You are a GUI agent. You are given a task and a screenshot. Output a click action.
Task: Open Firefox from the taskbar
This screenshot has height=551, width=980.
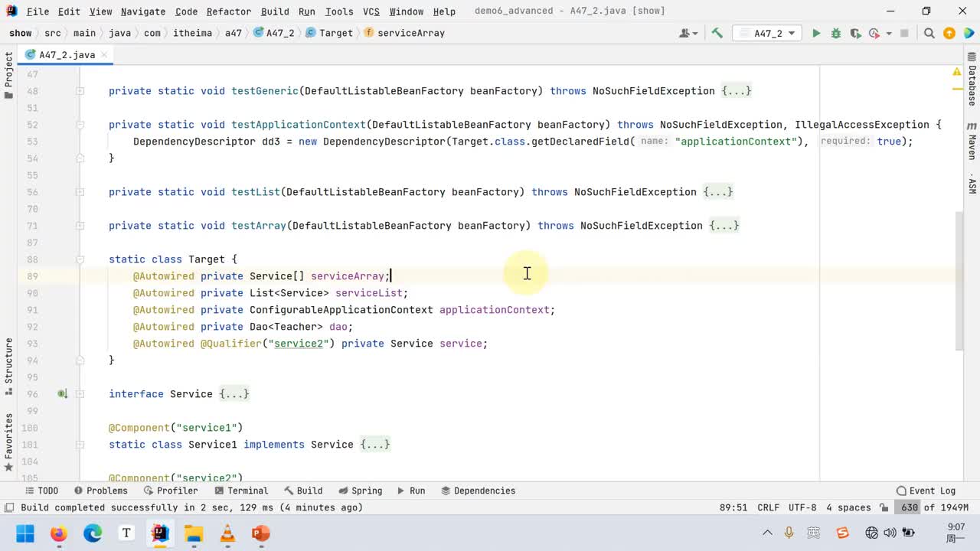59,533
